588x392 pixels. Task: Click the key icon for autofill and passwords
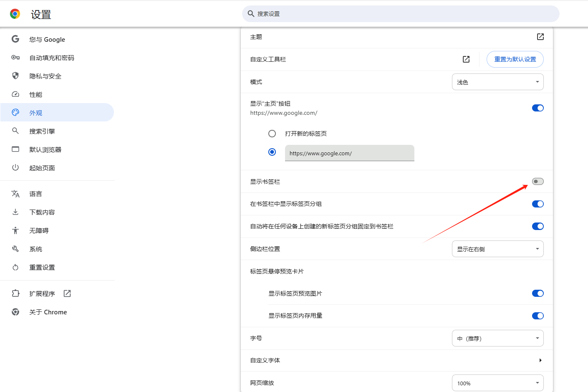pos(15,58)
